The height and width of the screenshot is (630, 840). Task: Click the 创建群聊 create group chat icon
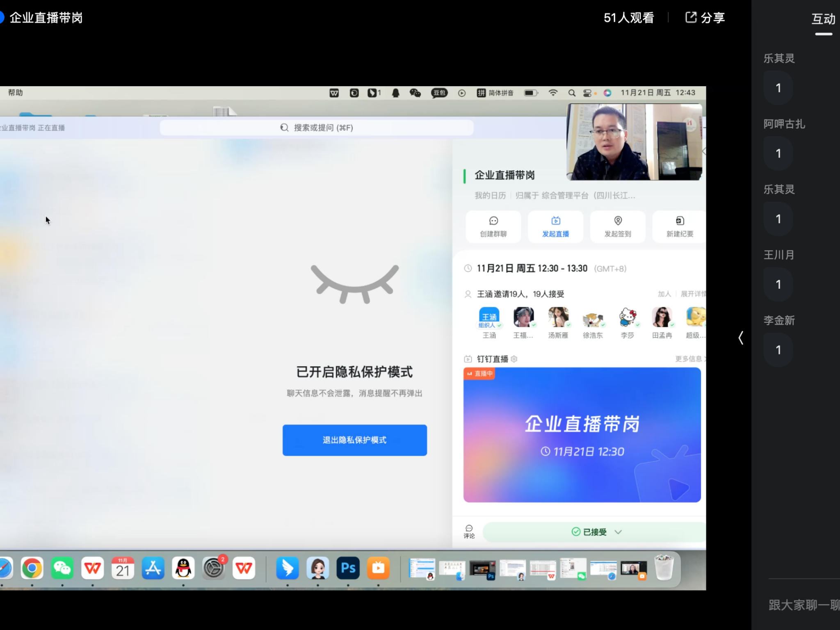pos(493,221)
